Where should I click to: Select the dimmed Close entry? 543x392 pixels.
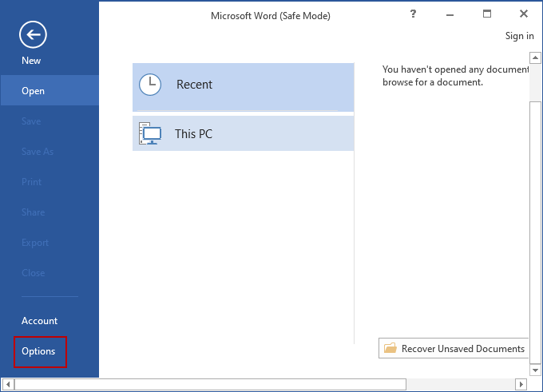click(34, 273)
